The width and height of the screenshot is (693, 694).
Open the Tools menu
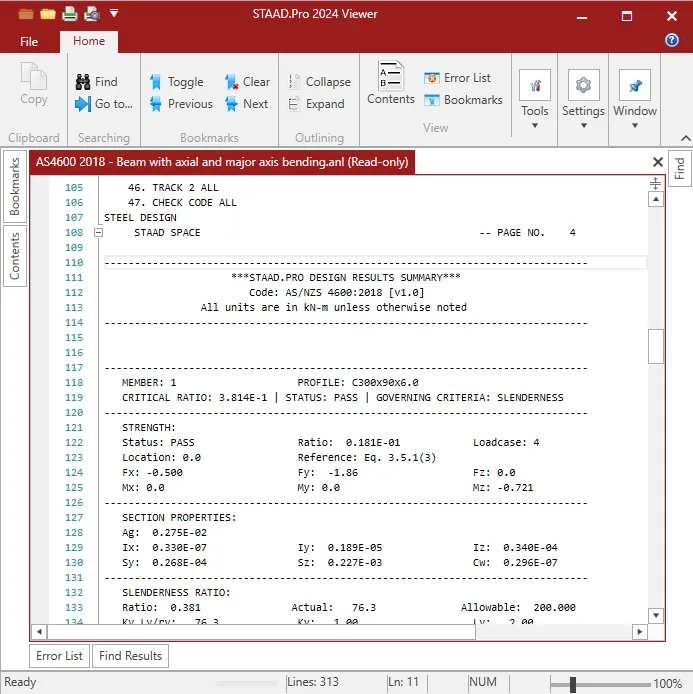535,99
